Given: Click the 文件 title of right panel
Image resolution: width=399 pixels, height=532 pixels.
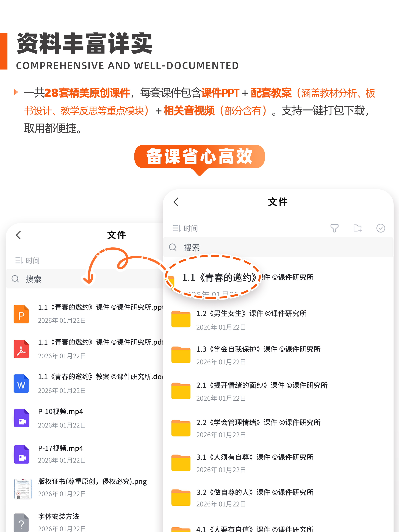Looking at the screenshot, I should click(x=278, y=202).
